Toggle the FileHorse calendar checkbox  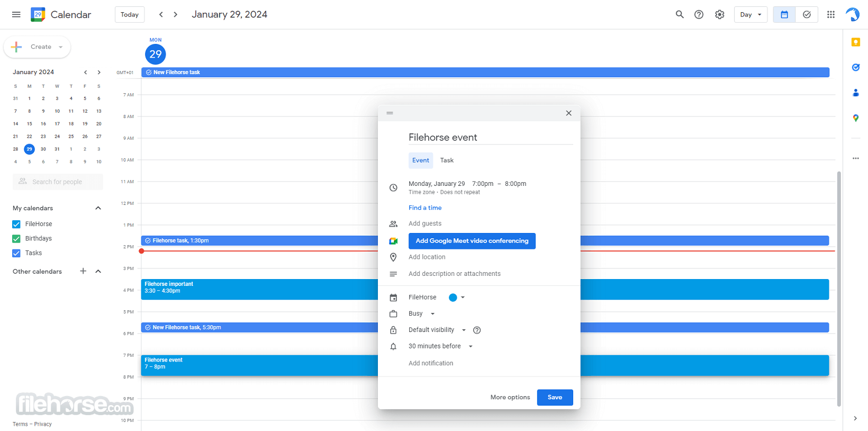pyautogui.click(x=16, y=224)
